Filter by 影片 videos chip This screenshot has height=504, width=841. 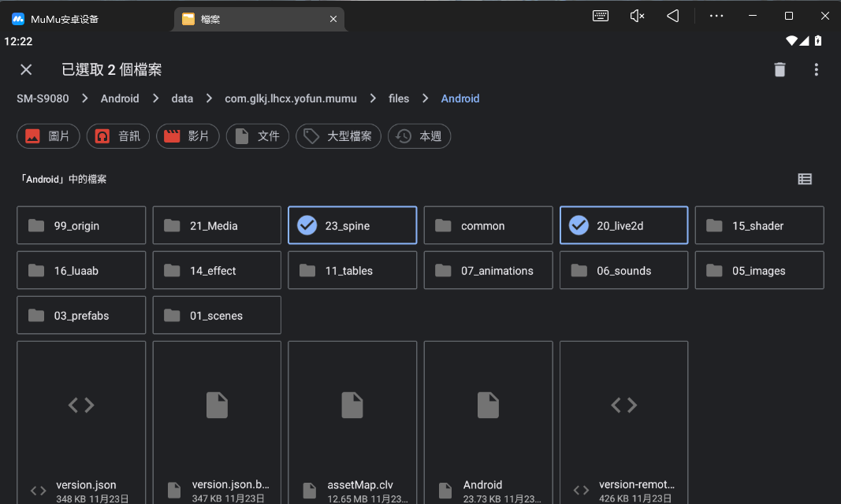[188, 136]
